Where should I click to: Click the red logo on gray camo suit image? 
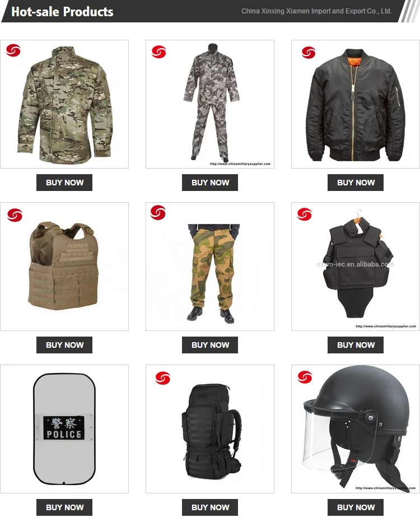point(159,52)
